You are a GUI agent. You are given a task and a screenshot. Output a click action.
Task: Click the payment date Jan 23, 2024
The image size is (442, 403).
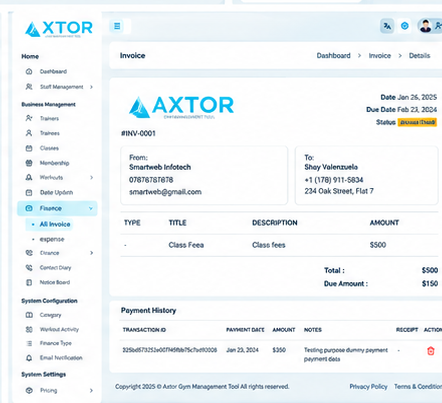coord(242,350)
